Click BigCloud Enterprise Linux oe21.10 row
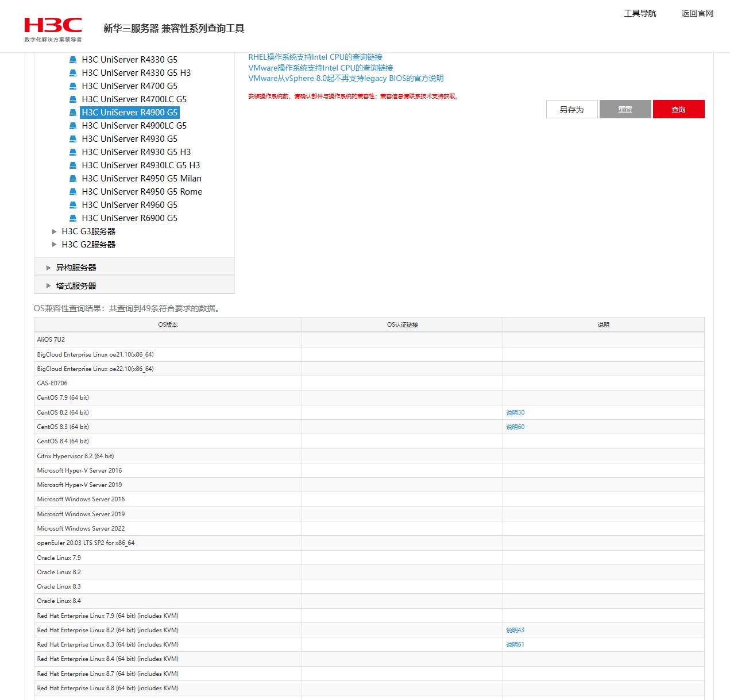Screen dimensions: 730x700 coord(369,354)
